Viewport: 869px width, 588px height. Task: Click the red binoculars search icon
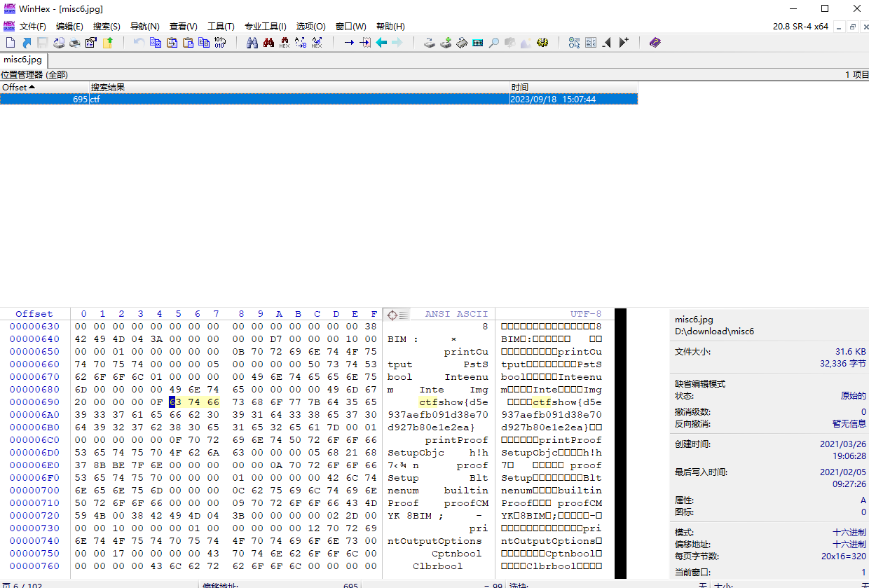pyautogui.click(x=268, y=43)
